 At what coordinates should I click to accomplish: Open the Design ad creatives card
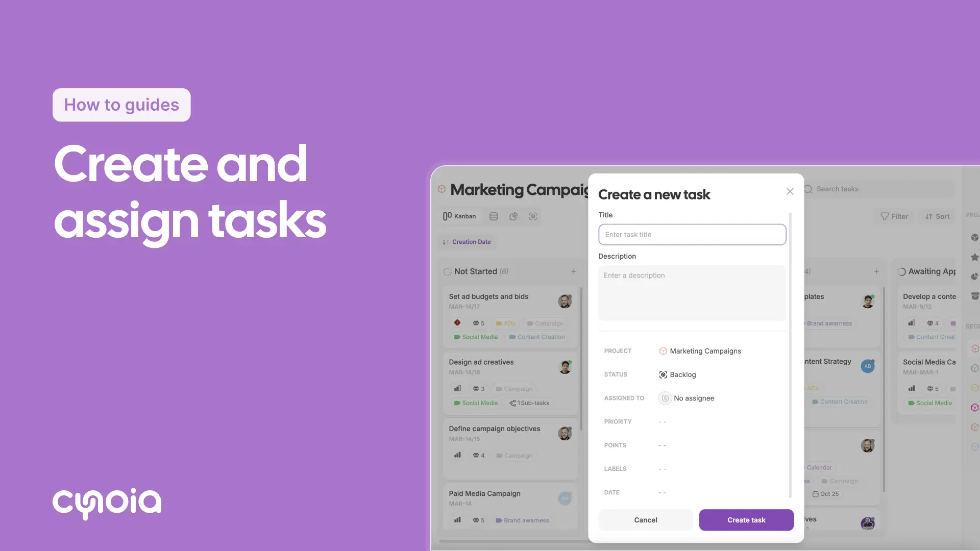[510, 383]
